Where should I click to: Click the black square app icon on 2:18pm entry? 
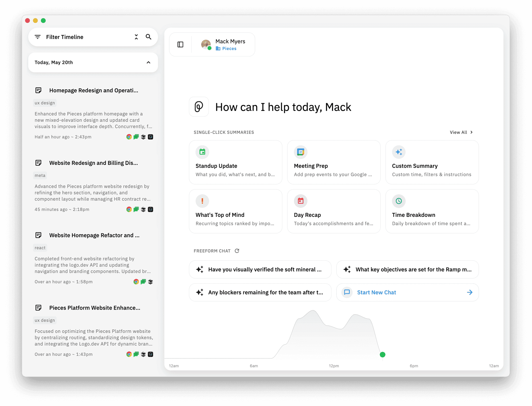[151, 210]
